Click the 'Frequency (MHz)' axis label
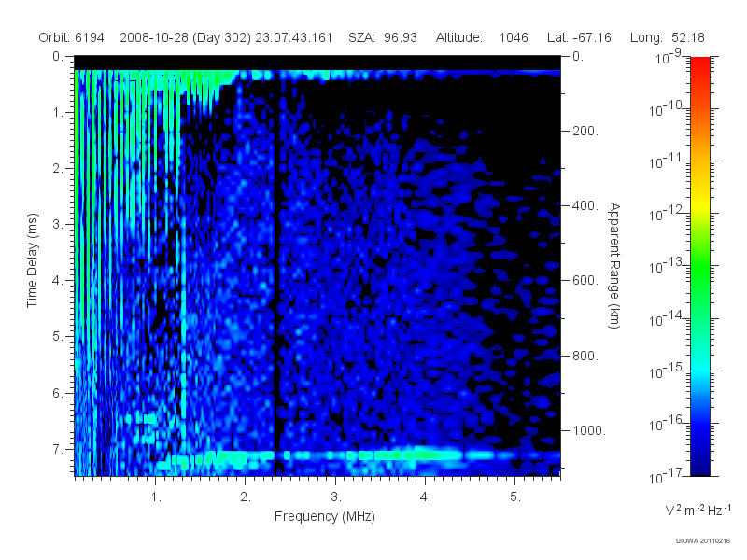This screenshot has width=747, height=560. coord(324,516)
